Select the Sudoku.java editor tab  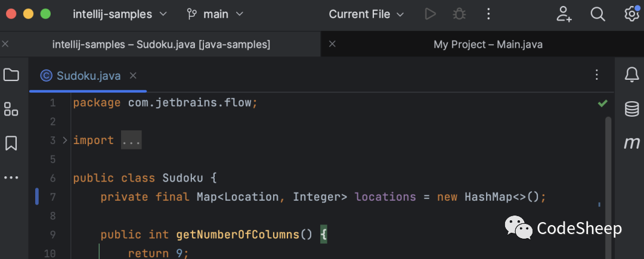[x=89, y=76]
